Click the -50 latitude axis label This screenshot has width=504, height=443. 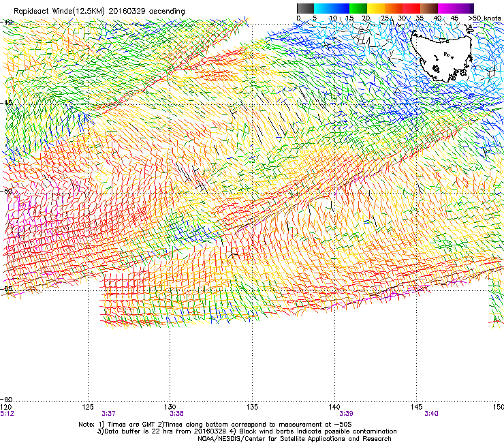tap(6, 191)
